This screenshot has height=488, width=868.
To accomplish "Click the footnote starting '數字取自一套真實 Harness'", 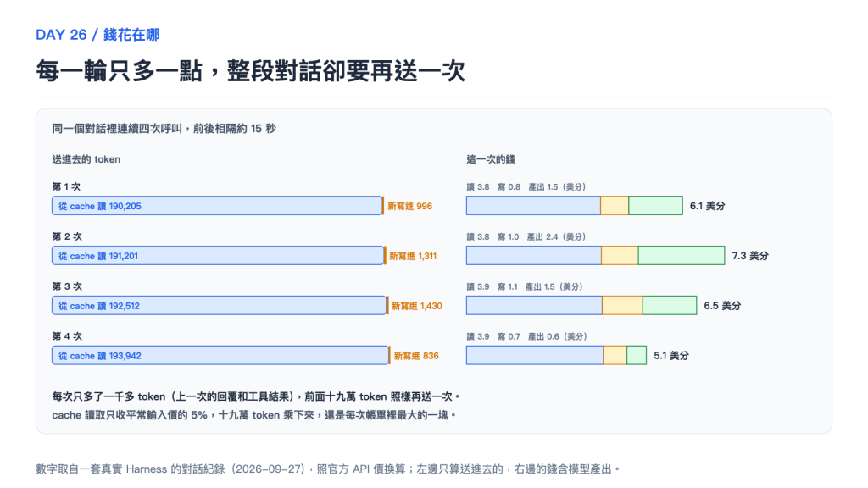I will (328, 469).
